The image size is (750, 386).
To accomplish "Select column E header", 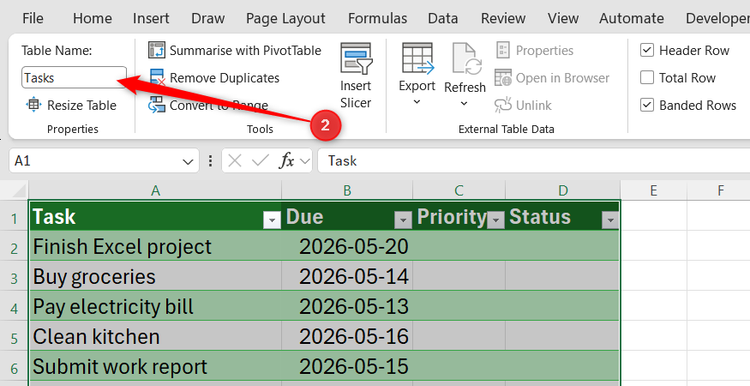I will coord(653,191).
